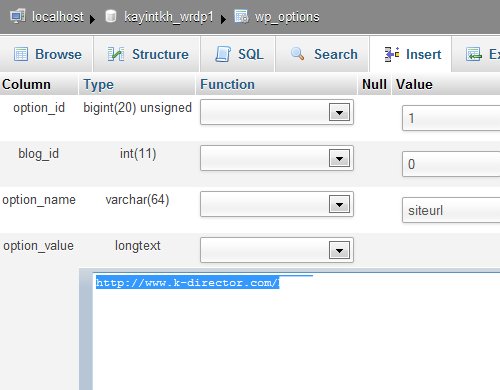500x390 pixels.
Task: Switch to the SQL tab
Action: pyautogui.click(x=238, y=54)
